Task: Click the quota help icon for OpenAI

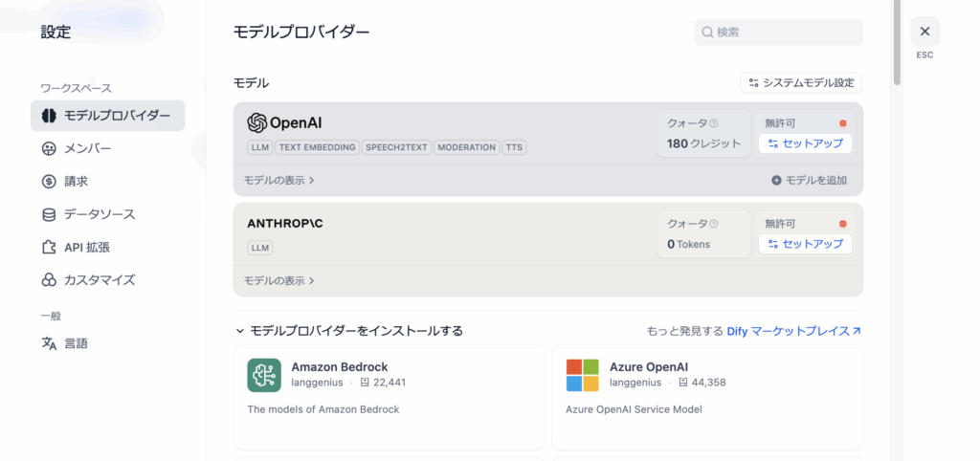Action: tap(714, 123)
